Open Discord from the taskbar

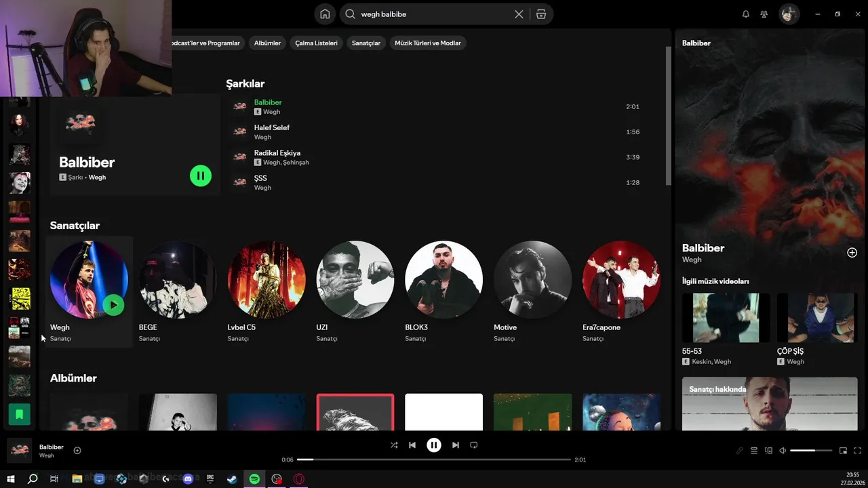[x=188, y=479]
